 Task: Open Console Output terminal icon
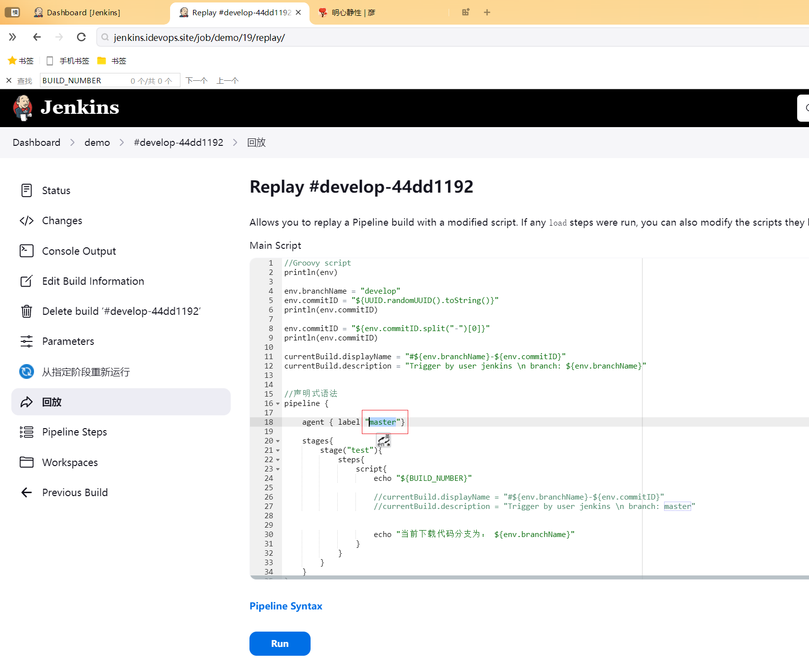pos(27,251)
